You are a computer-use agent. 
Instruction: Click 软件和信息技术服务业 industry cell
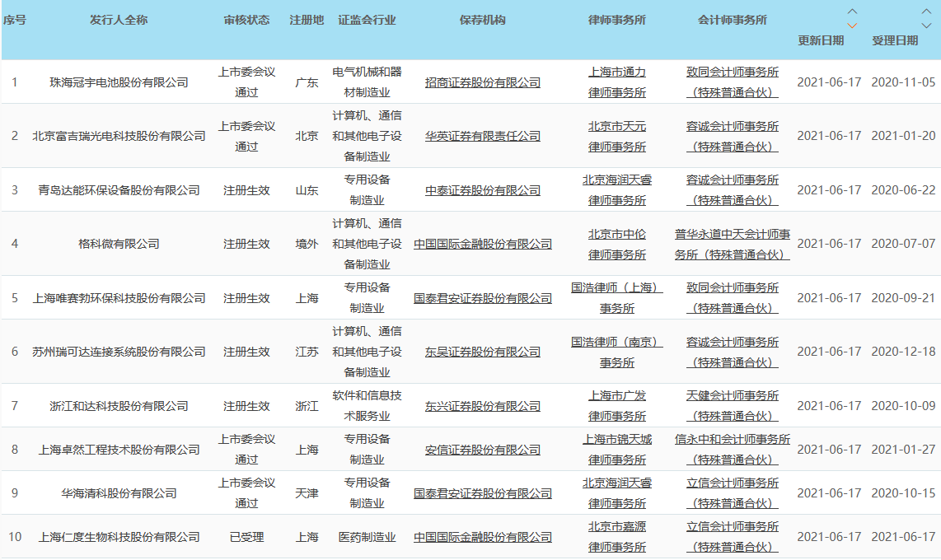tap(367, 406)
